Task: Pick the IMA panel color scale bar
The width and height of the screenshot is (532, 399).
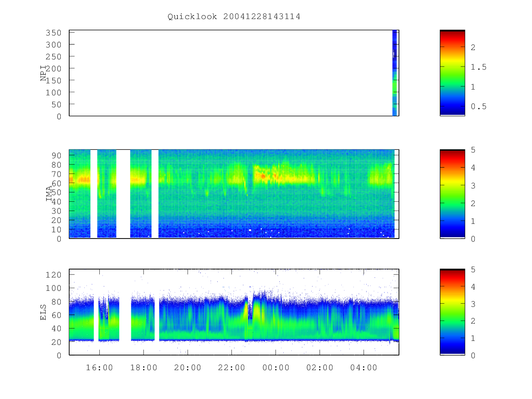Action: 452,194
